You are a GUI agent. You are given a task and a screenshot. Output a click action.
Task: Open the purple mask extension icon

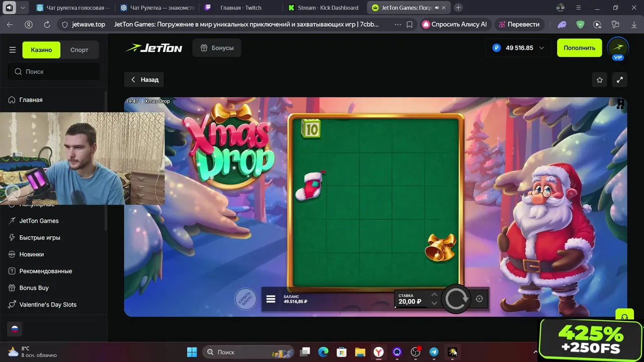[x=562, y=24]
